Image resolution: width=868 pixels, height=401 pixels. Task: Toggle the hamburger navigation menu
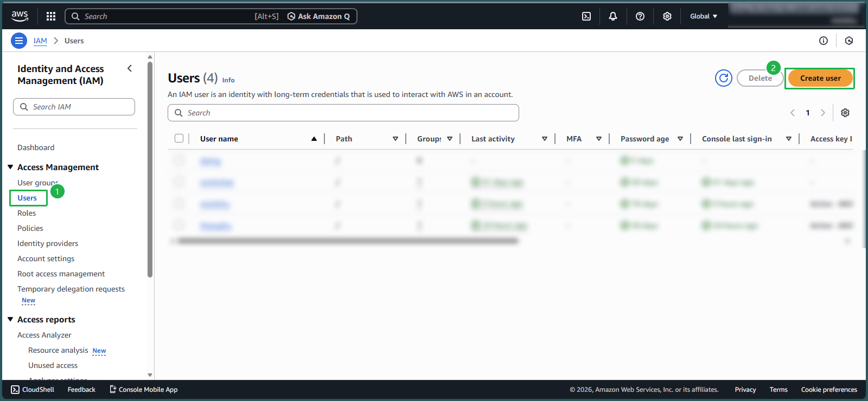pyautogui.click(x=19, y=41)
